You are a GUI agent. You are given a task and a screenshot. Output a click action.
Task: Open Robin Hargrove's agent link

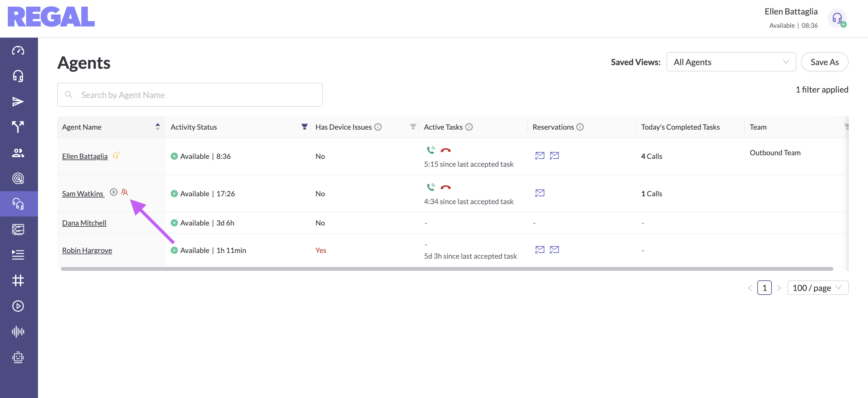click(87, 250)
